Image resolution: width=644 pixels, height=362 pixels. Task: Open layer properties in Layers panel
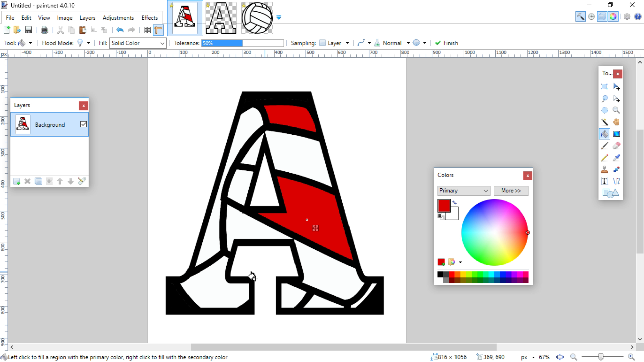point(82,181)
